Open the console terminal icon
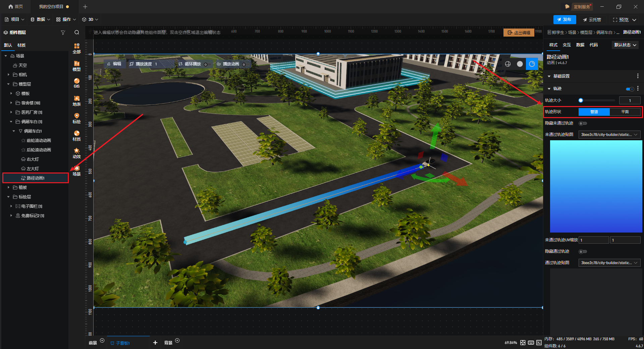Image resolution: width=644 pixels, height=349 pixels. click(539, 343)
